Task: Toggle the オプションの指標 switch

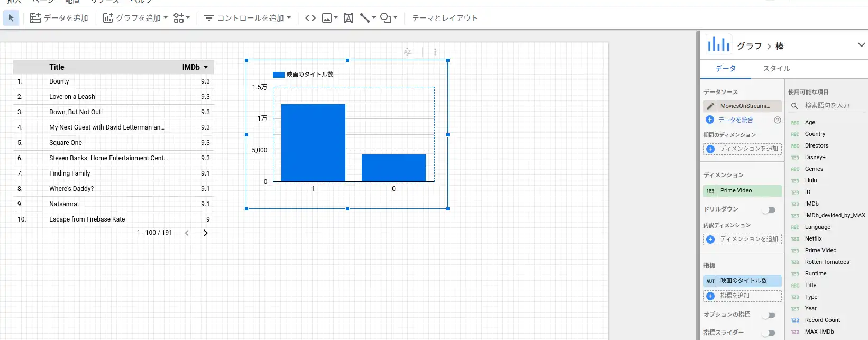Action: pyautogui.click(x=769, y=315)
